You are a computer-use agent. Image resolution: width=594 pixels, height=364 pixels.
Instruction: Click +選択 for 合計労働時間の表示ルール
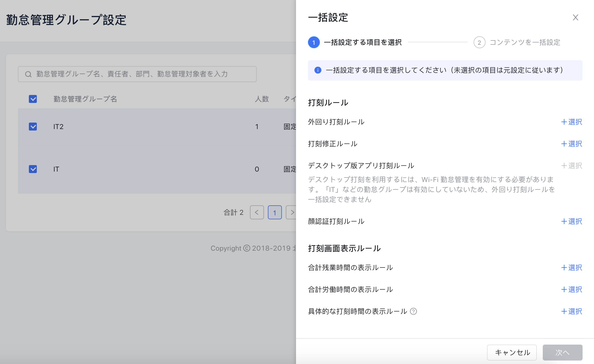[x=572, y=290]
